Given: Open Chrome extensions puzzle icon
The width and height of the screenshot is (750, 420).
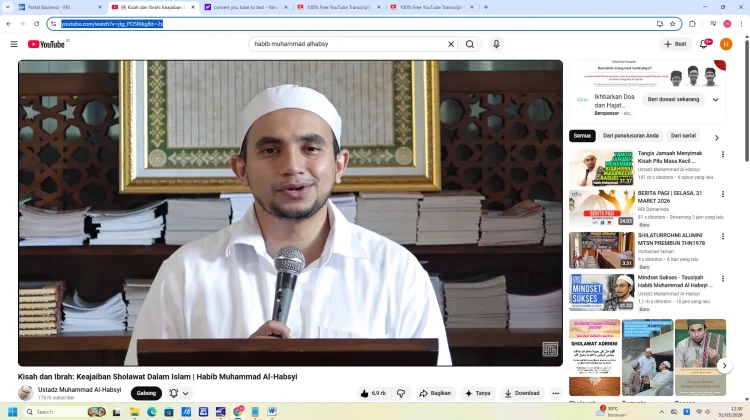Looking at the screenshot, I should (692, 24).
